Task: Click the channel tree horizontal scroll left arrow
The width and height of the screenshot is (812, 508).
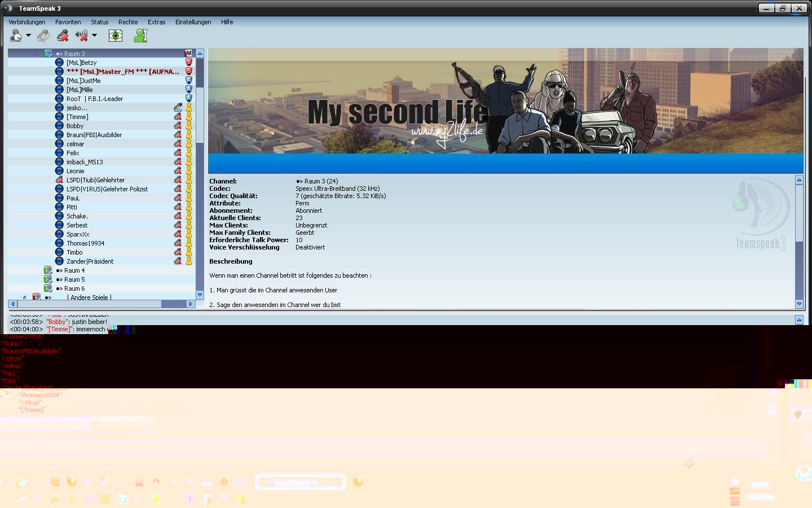Action: (12, 304)
